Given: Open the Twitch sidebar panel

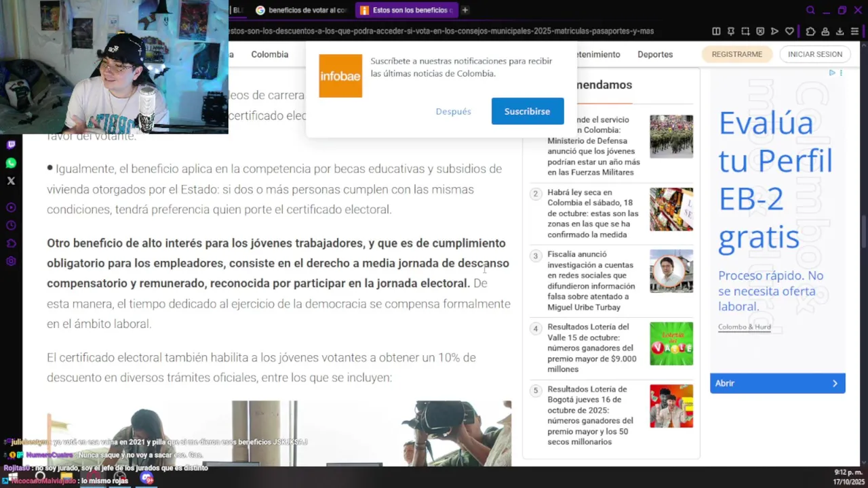Looking at the screenshot, I should [x=11, y=145].
